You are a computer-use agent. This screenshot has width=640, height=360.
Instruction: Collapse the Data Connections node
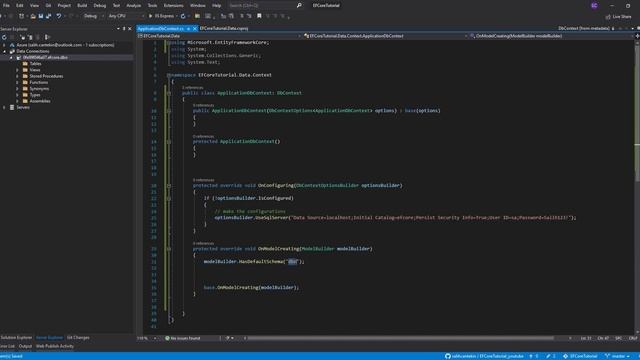4,51
